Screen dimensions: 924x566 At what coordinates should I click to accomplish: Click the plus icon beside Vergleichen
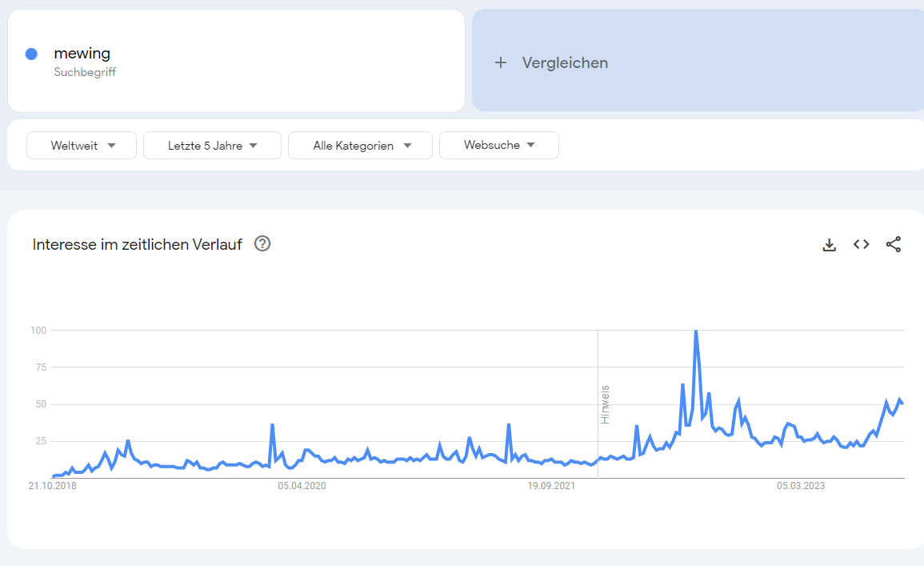point(500,62)
